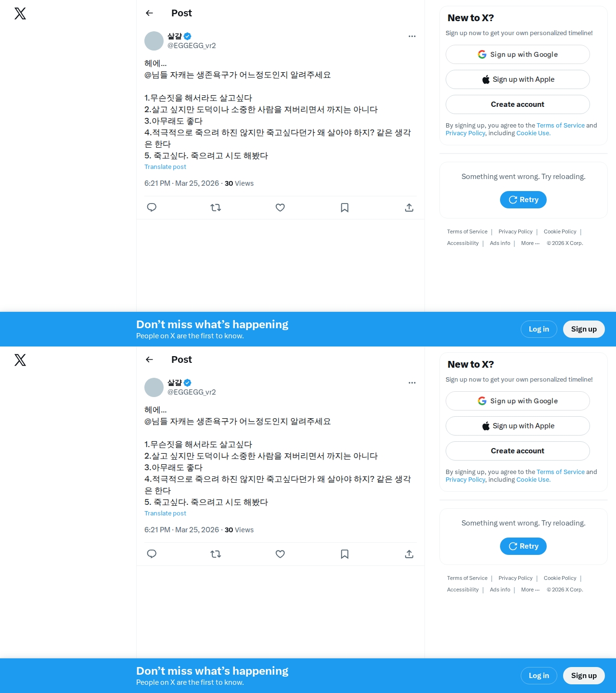Viewport: 616px width, 693px height.
Task: Click the second Sign up with Apple button
Action: tap(518, 426)
